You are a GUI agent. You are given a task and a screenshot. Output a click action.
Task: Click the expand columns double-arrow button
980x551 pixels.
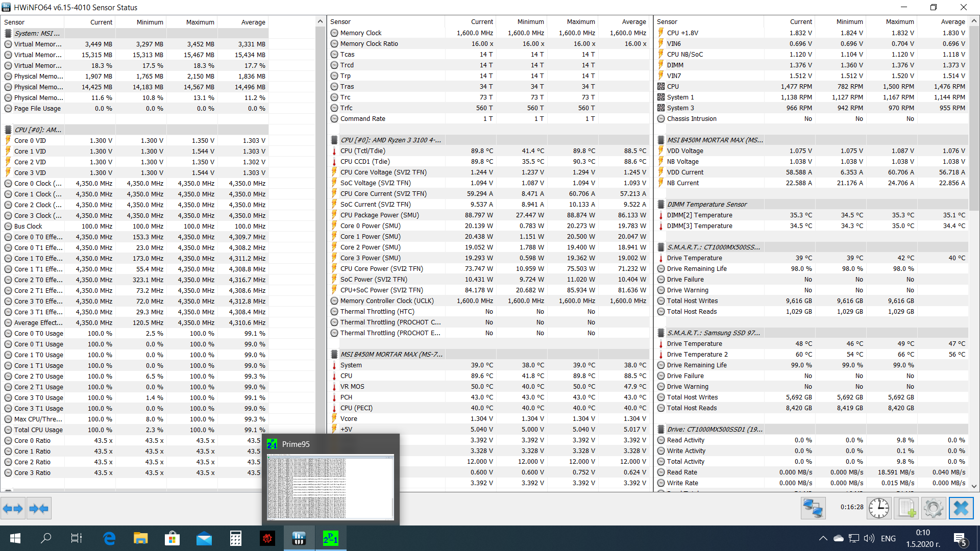click(x=13, y=508)
